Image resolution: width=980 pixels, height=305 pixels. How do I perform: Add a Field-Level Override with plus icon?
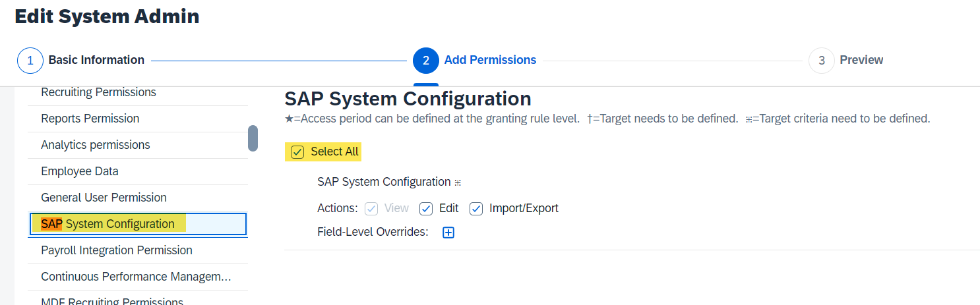(x=448, y=233)
